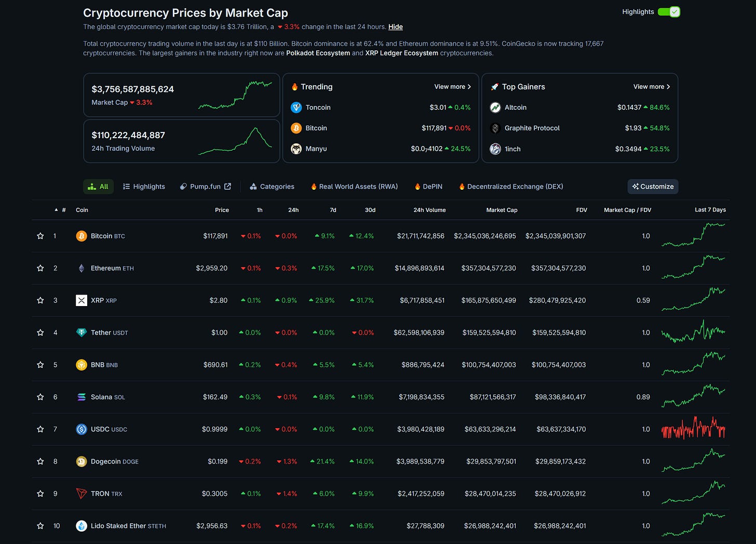
Task: Switch to the Highlights tab
Action: (144, 187)
